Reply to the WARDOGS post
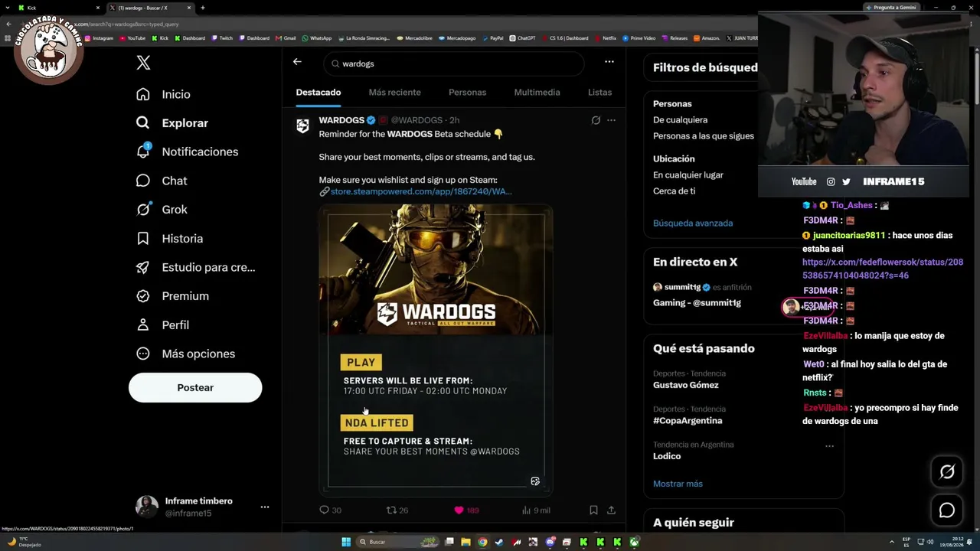The height and width of the screenshot is (551, 980). [330, 510]
